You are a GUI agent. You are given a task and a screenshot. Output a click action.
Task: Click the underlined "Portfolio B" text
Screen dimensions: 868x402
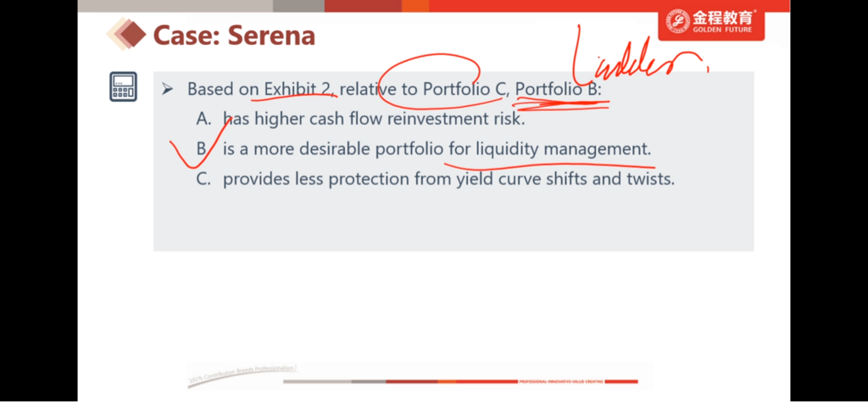pos(557,89)
